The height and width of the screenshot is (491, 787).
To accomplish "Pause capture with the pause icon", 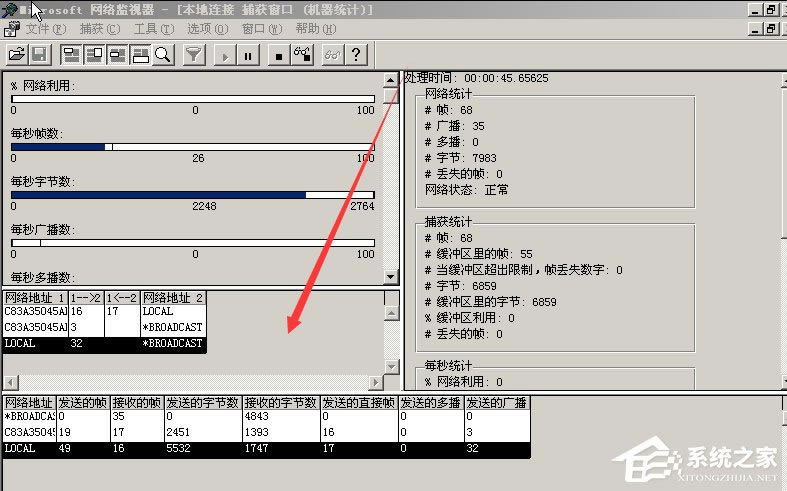I will (248, 55).
